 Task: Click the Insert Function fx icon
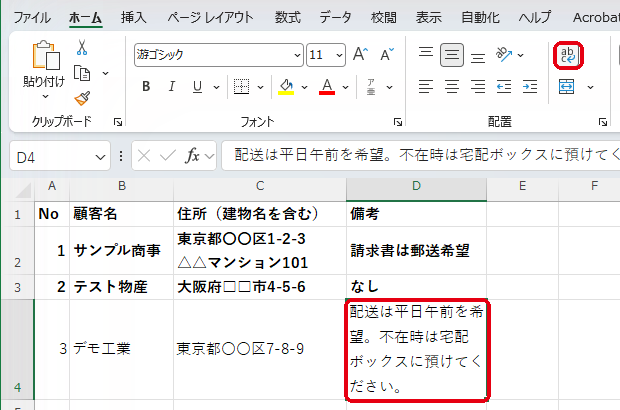pyautogui.click(x=192, y=156)
